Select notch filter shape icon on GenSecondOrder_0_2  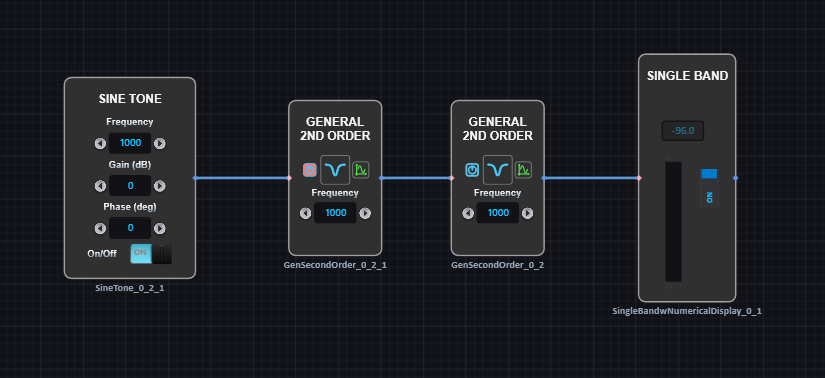pos(498,170)
